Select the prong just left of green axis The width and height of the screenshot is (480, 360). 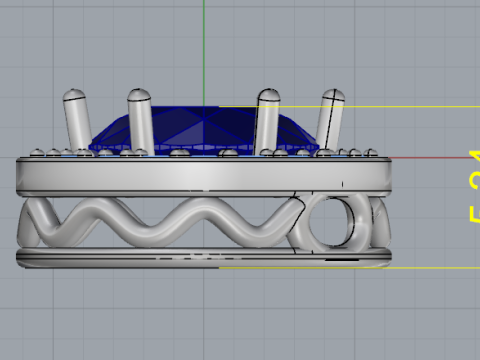[x=140, y=121]
